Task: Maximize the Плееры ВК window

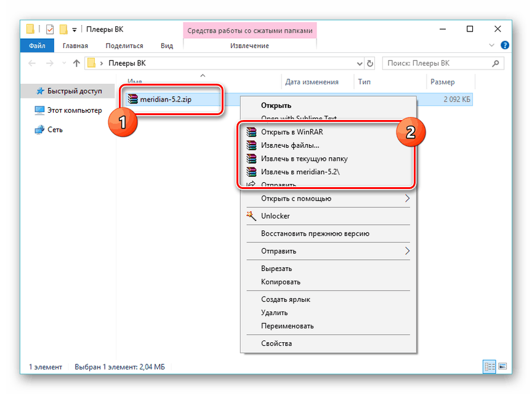Action: click(470, 29)
